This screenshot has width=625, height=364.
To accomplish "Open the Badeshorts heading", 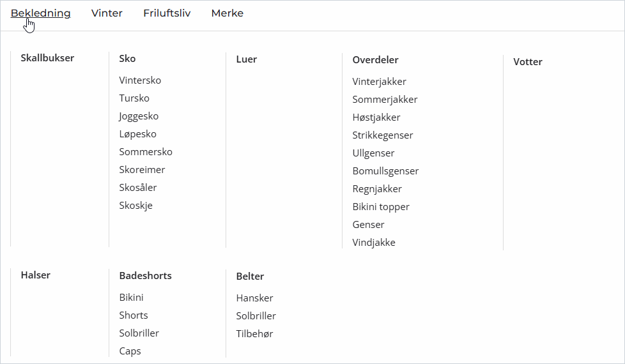I will click(x=145, y=276).
